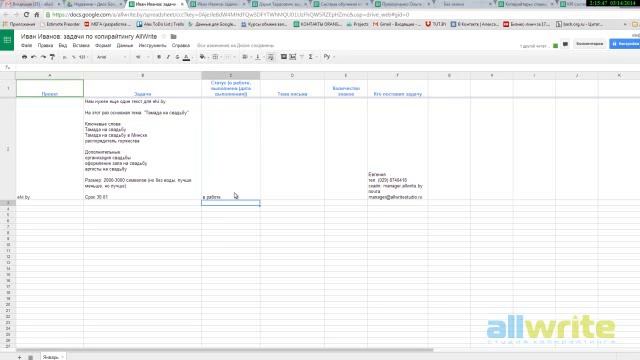The width and height of the screenshot is (640, 360).
Task: Open the Вид menu
Action: (62, 46)
